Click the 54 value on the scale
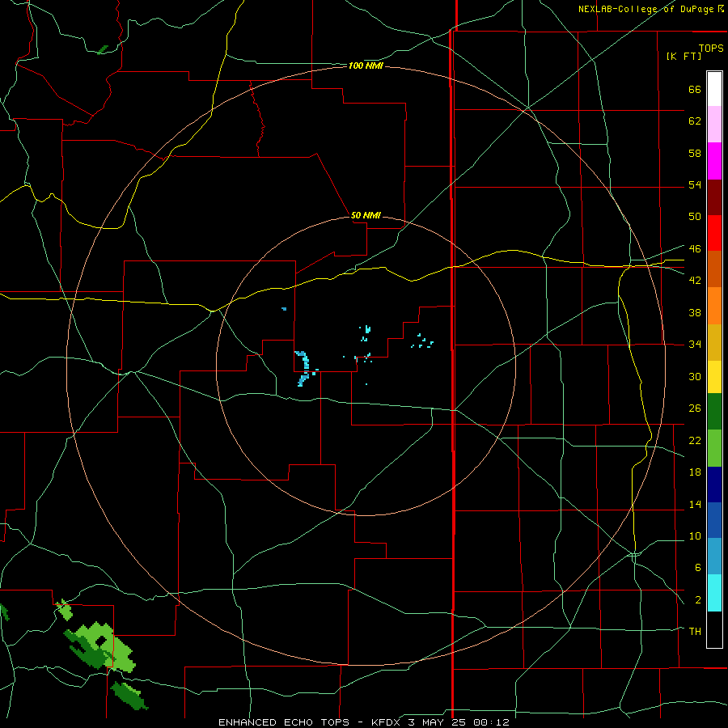Screen dimensions: 728x728 [x=695, y=184]
